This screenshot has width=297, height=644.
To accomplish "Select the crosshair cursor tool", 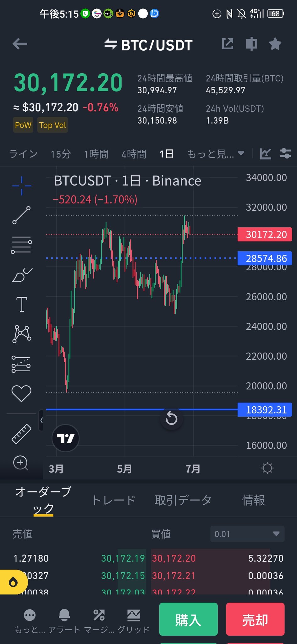I will 22,186.
